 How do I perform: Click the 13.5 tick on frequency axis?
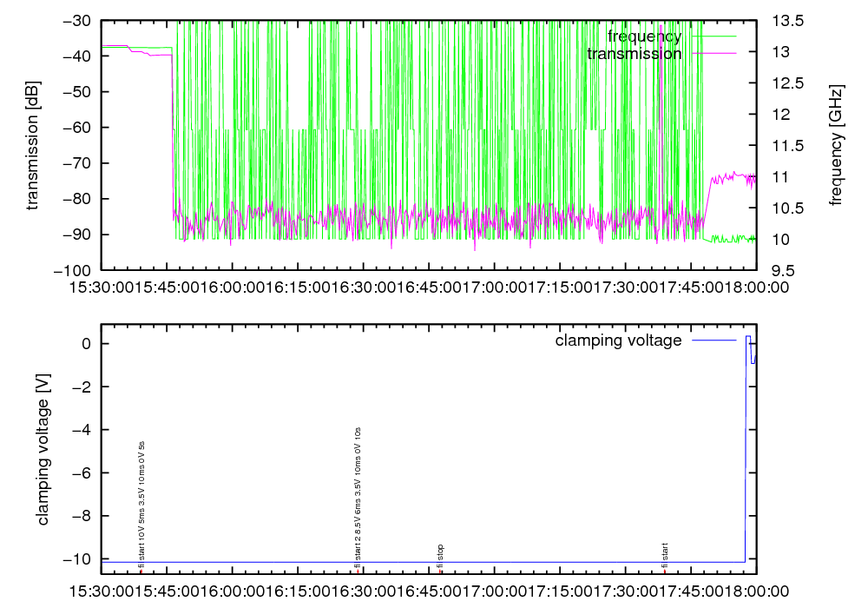779,20
